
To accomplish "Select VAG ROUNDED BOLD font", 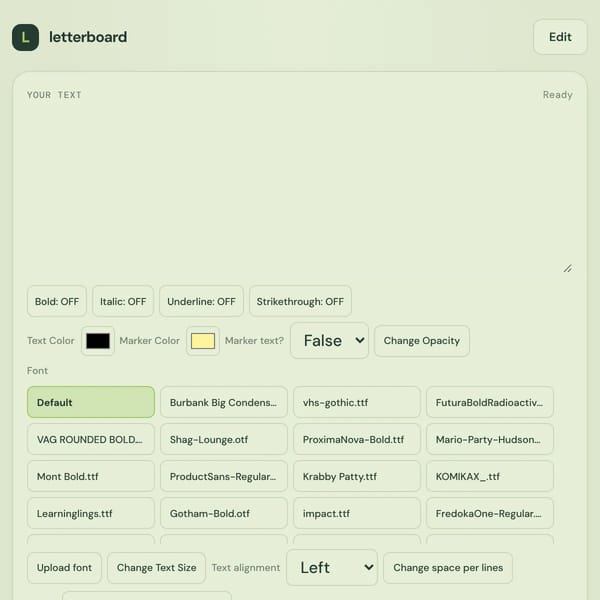I will 91,439.
